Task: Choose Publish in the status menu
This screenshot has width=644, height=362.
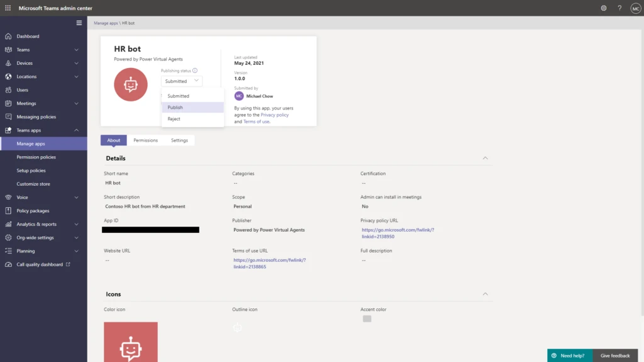Action: [x=192, y=108]
